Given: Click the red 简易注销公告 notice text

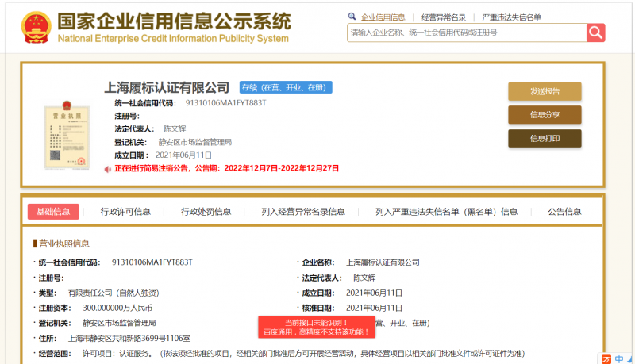Looking at the screenshot, I should (226, 168).
